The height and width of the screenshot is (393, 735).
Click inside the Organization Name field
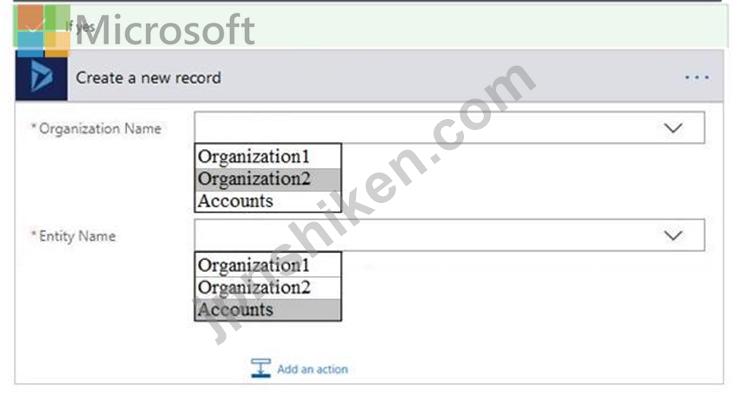[x=449, y=127]
